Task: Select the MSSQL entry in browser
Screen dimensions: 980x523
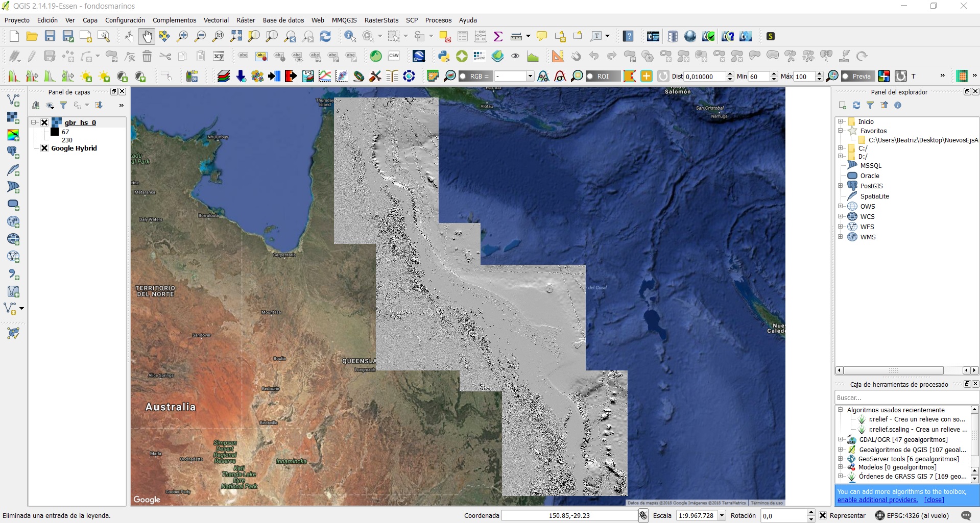Action: click(871, 166)
